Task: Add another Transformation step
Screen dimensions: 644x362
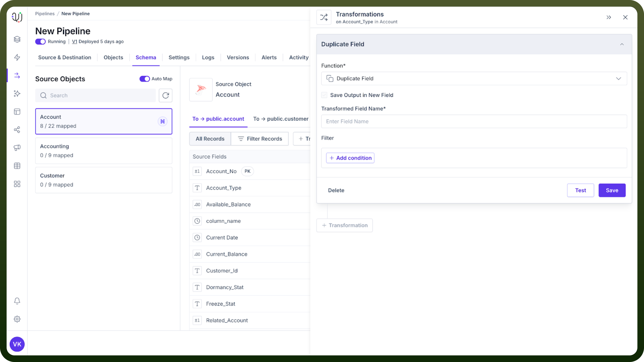Action: (x=344, y=225)
